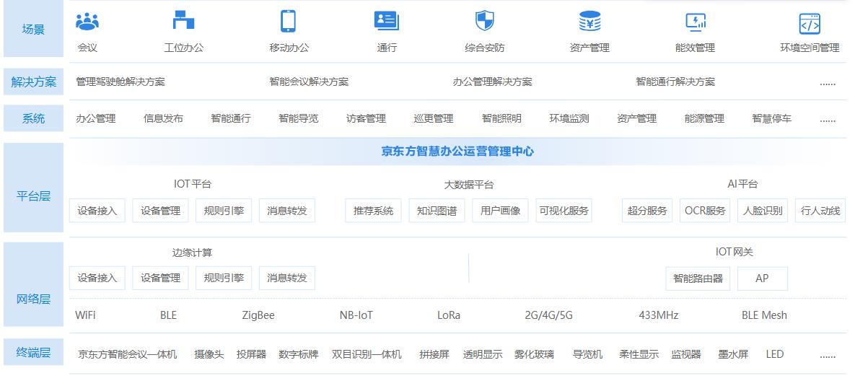
Task: Click the NB-IoT protocol label
Action: pos(356,315)
